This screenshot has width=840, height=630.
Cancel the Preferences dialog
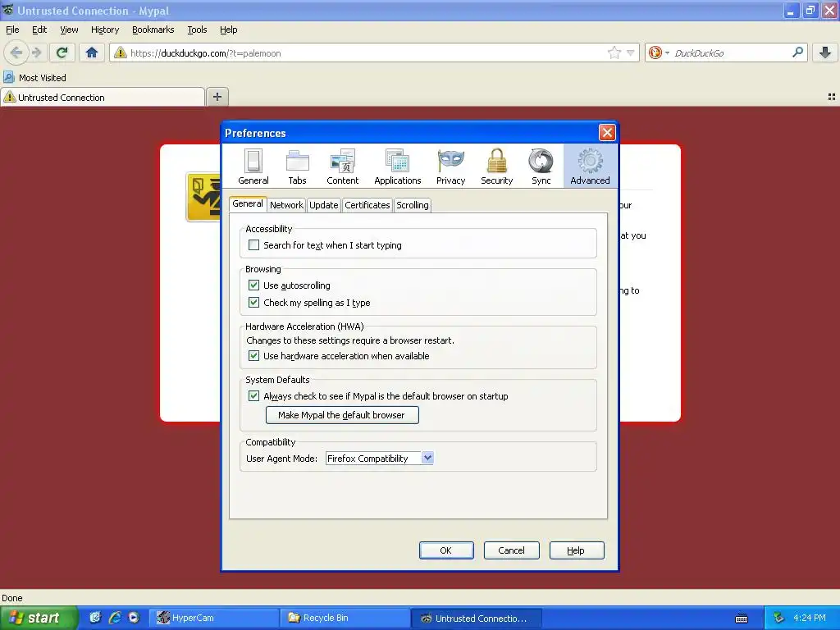point(512,550)
